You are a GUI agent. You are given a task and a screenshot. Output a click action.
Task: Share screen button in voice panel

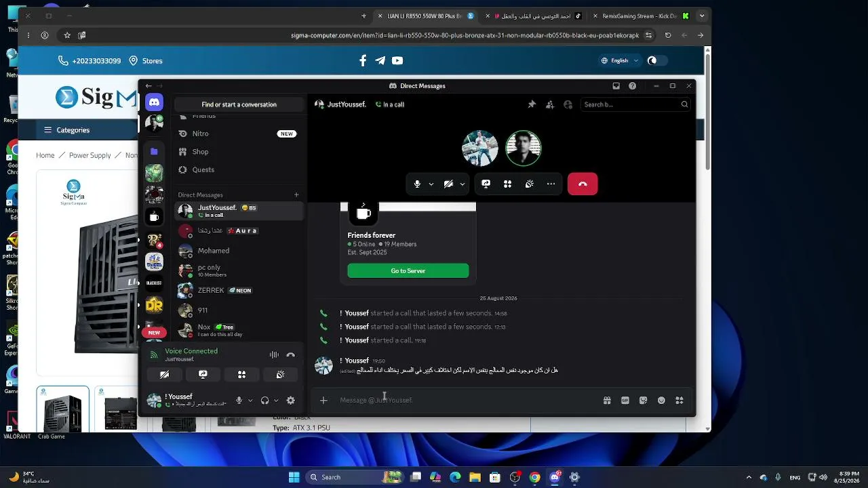tap(203, 374)
